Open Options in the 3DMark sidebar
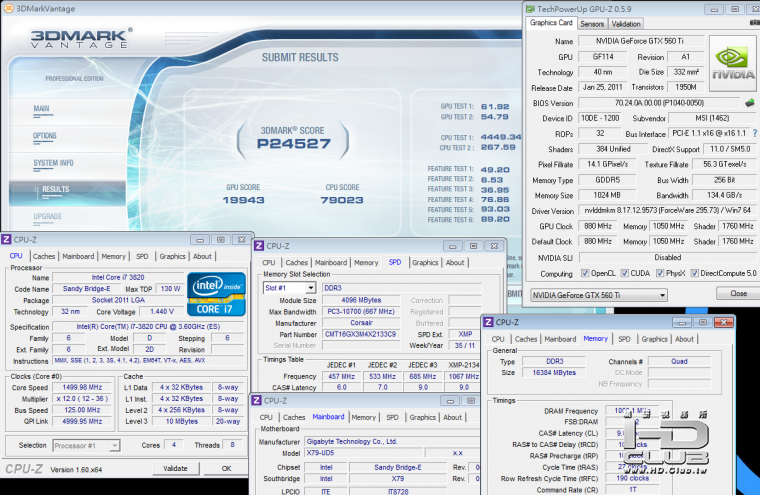Viewport: 760px width, 495px height. tap(45, 136)
